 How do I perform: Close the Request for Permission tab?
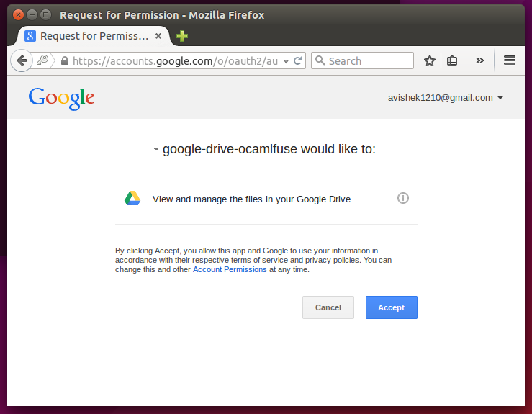coord(158,36)
